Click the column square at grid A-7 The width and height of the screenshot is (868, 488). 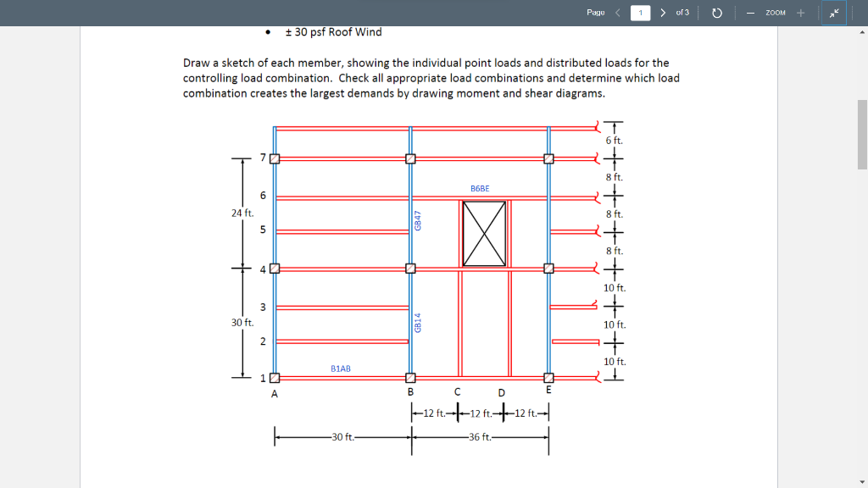point(275,158)
